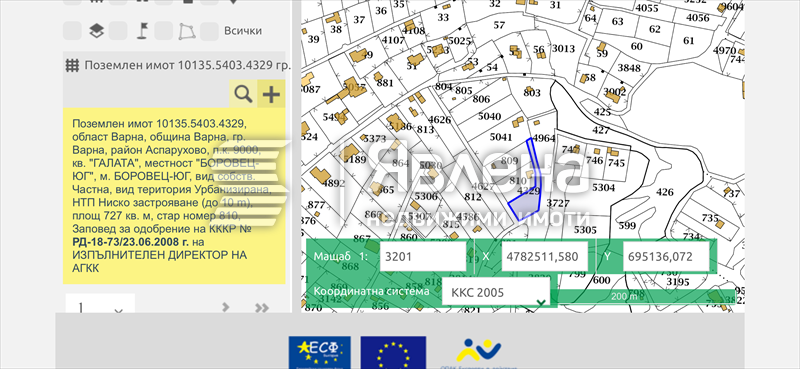Toggle the checkbox next to Всички
The height and width of the screenshot is (369, 800).
209,31
